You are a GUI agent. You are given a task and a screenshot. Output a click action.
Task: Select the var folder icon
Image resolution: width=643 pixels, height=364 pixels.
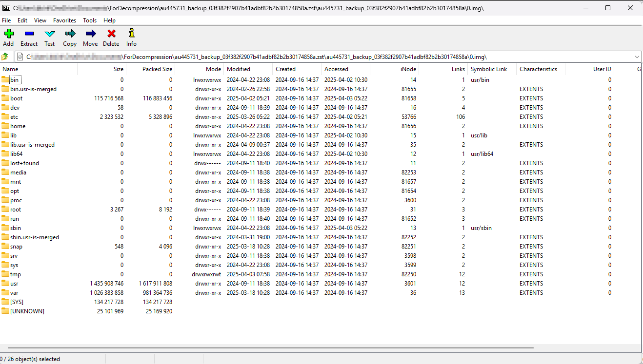point(5,293)
